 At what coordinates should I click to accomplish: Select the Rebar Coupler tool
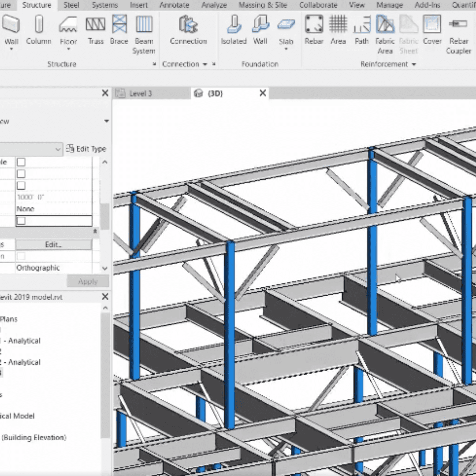pyautogui.click(x=458, y=35)
